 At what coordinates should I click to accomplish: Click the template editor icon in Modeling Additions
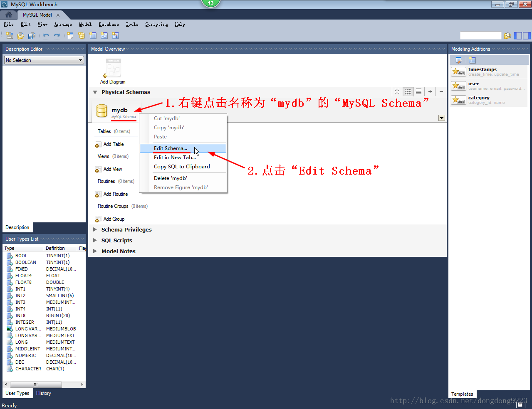(x=458, y=60)
